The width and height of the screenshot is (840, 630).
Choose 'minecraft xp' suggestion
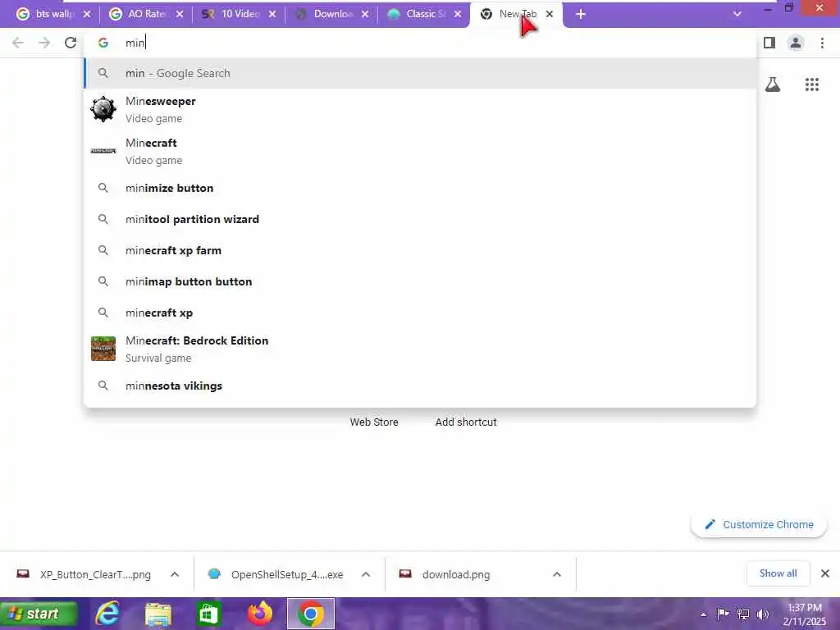point(420,313)
